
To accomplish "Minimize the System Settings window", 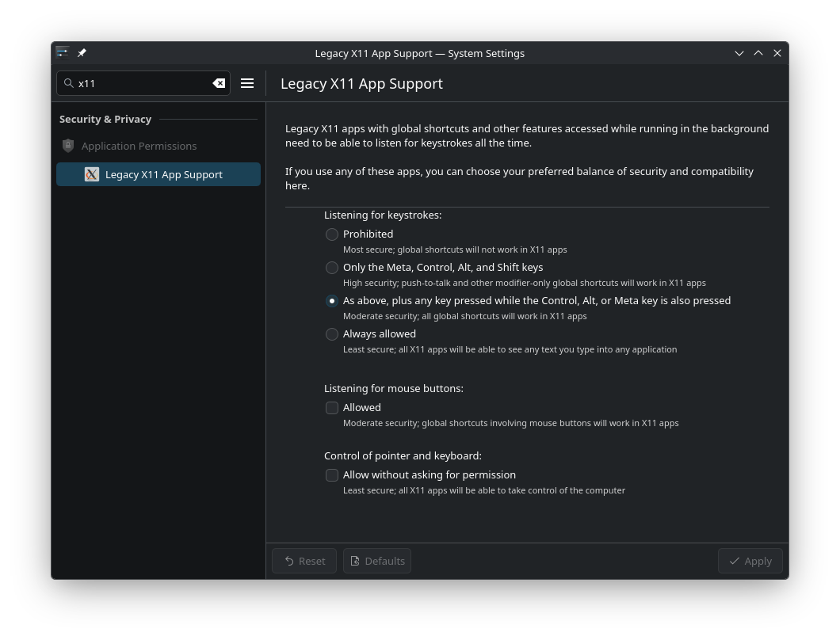I will [739, 53].
